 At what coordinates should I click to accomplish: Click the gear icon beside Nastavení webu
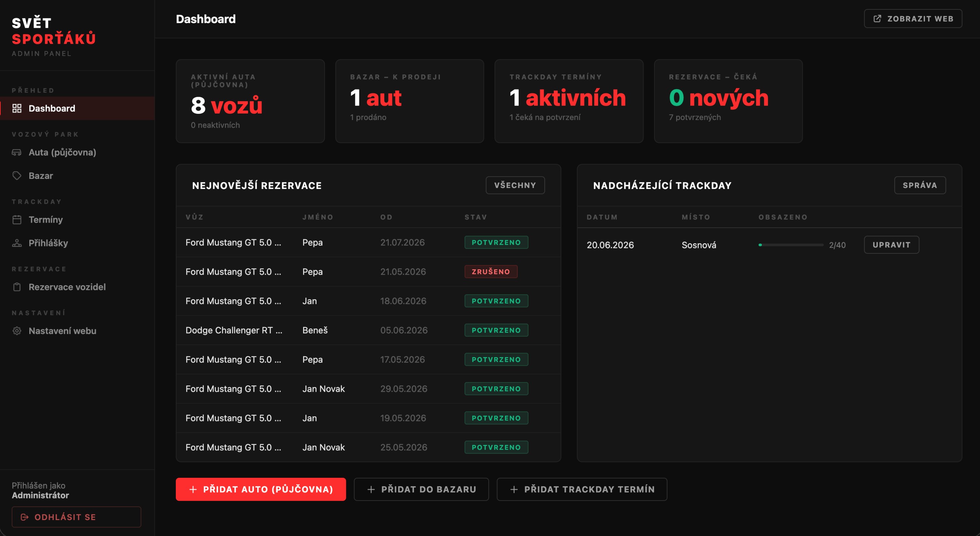[17, 331]
